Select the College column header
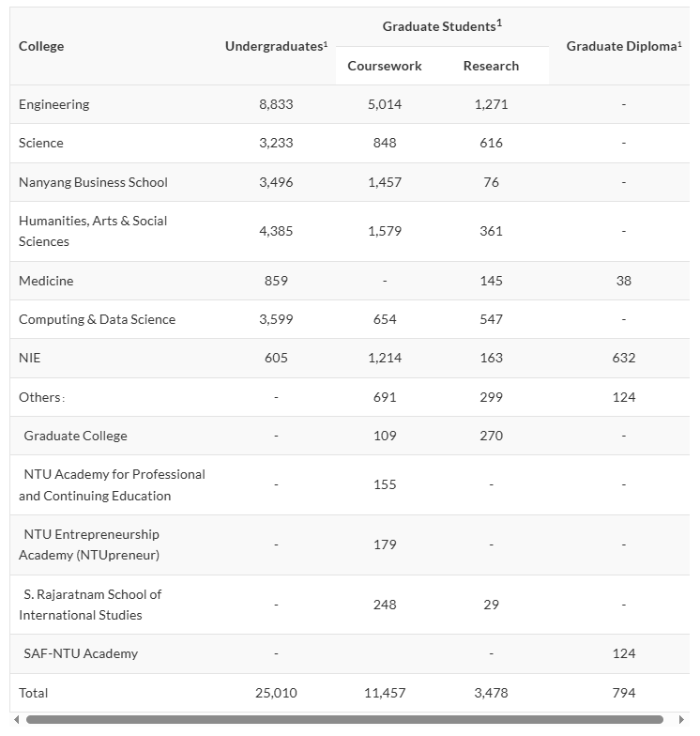Screen dimensions: 700x736 41,46
